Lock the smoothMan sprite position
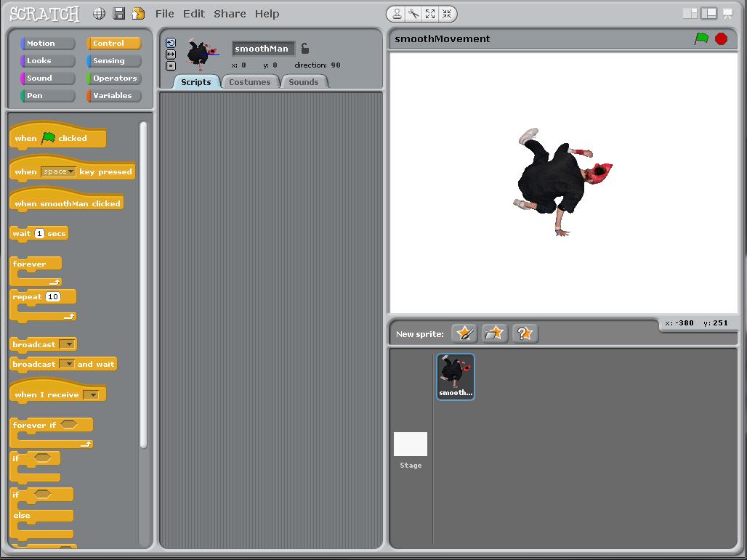 (304, 49)
